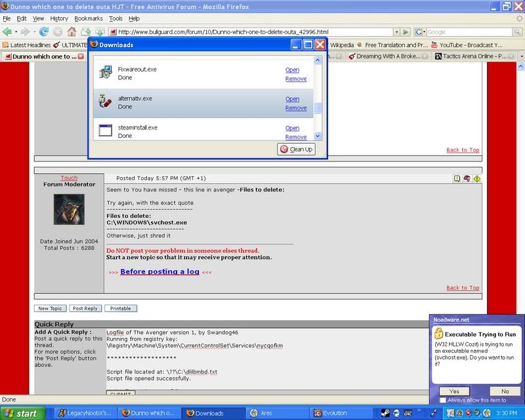The height and width of the screenshot is (420, 525).
Task: Click the Post Reply button
Action: click(85, 308)
